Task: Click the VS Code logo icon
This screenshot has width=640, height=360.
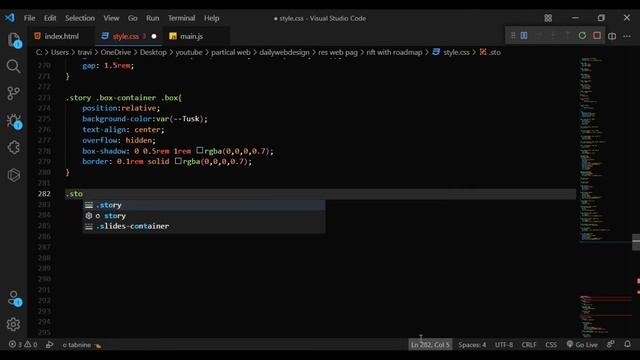Action: coord(10,18)
